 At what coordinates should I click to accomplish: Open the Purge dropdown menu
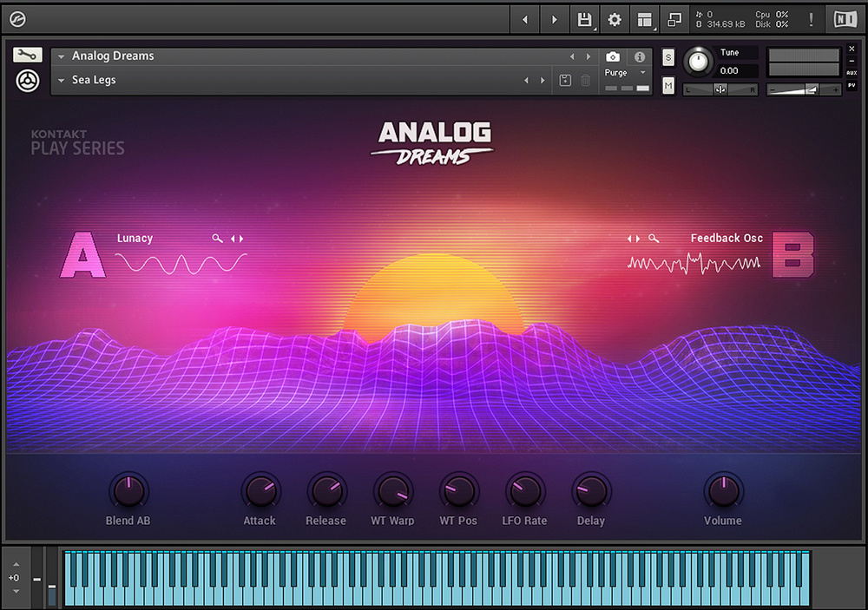[x=626, y=73]
